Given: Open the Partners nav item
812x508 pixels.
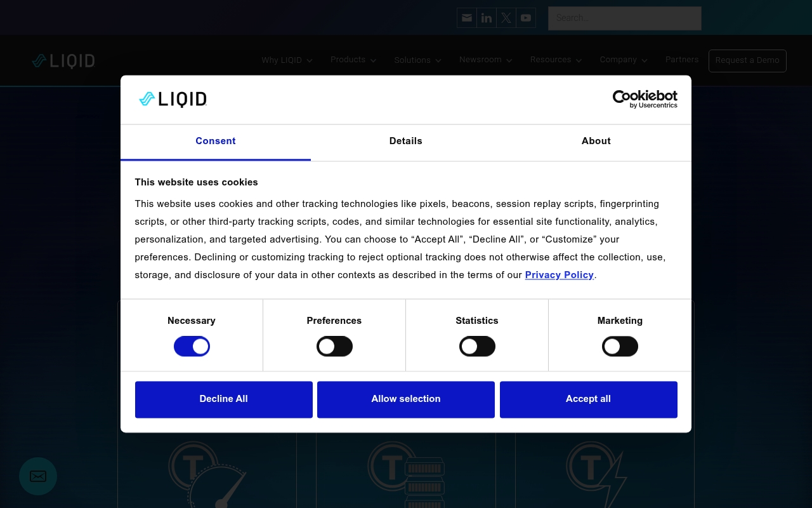Looking at the screenshot, I should click(682, 60).
